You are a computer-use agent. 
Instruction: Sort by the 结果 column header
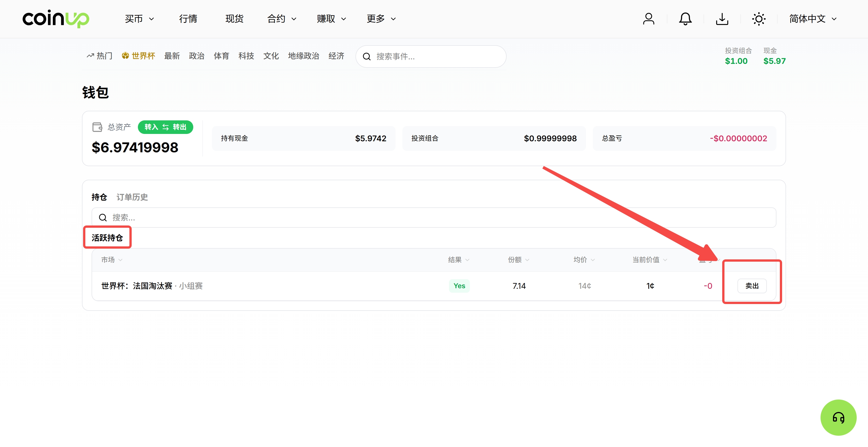click(459, 260)
